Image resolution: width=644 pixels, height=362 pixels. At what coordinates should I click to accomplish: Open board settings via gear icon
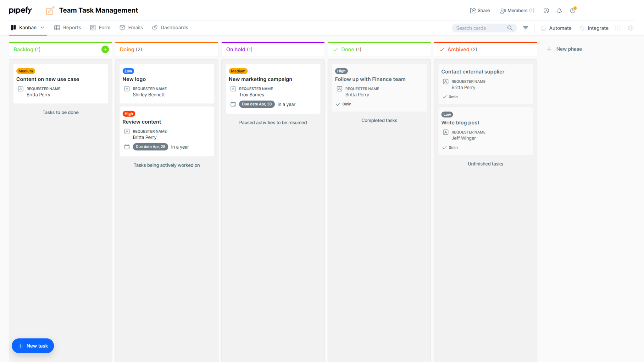[630, 28]
